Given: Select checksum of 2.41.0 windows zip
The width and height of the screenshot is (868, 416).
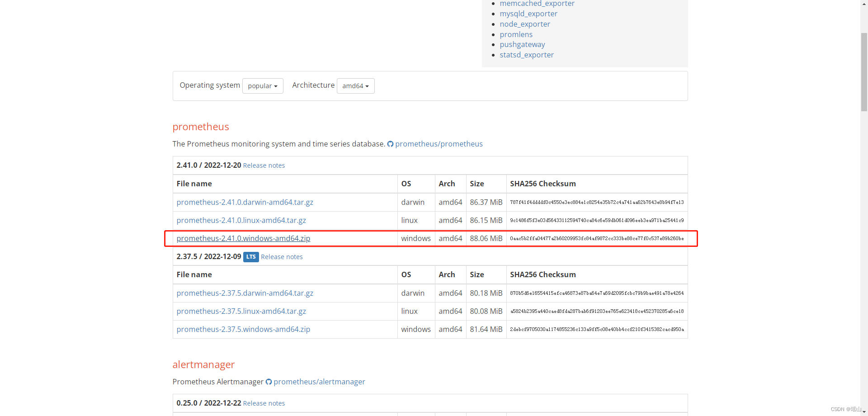Looking at the screenshot, I should coord(597,238).
